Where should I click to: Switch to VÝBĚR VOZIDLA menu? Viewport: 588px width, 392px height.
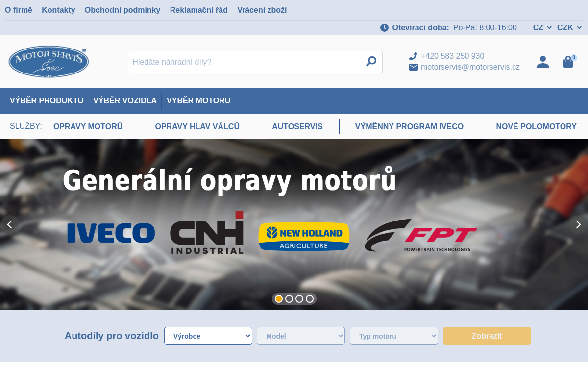[125, 101]
